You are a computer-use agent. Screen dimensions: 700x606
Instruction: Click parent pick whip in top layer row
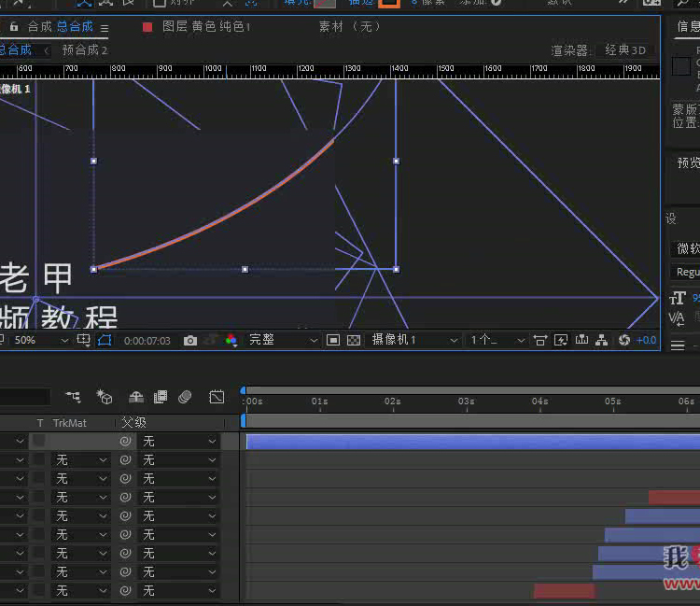click(x=125, y=442)
